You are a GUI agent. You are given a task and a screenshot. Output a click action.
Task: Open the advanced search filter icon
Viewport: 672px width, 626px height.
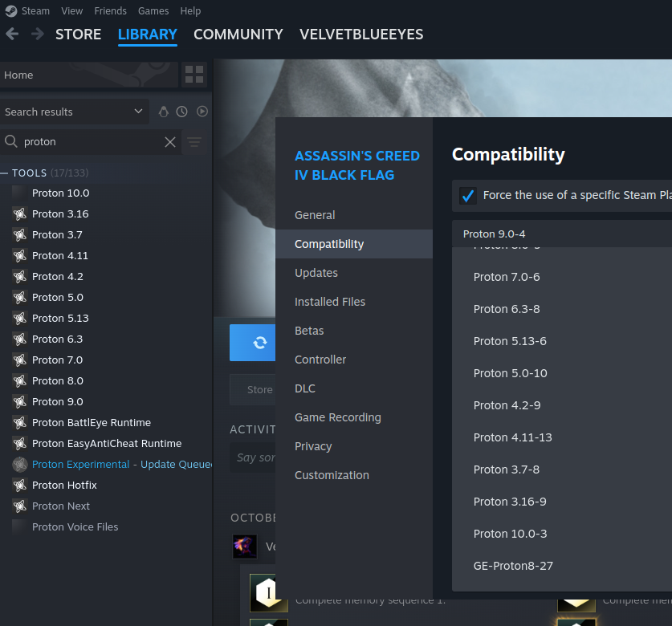click(x=193, y=141)
